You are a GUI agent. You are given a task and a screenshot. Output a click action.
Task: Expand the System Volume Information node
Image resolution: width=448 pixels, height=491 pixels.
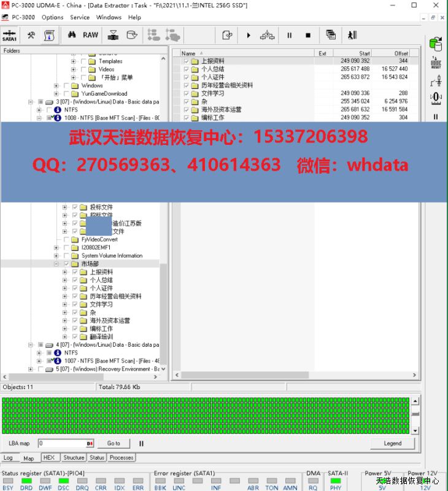[x=56, y=256]
